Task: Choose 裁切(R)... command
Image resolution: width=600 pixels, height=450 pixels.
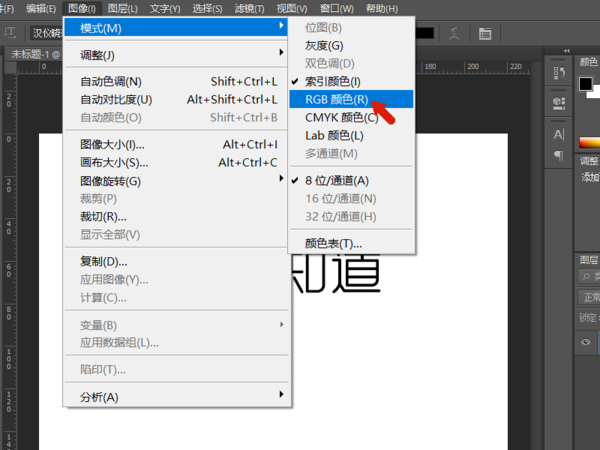Action: point(176,217)
